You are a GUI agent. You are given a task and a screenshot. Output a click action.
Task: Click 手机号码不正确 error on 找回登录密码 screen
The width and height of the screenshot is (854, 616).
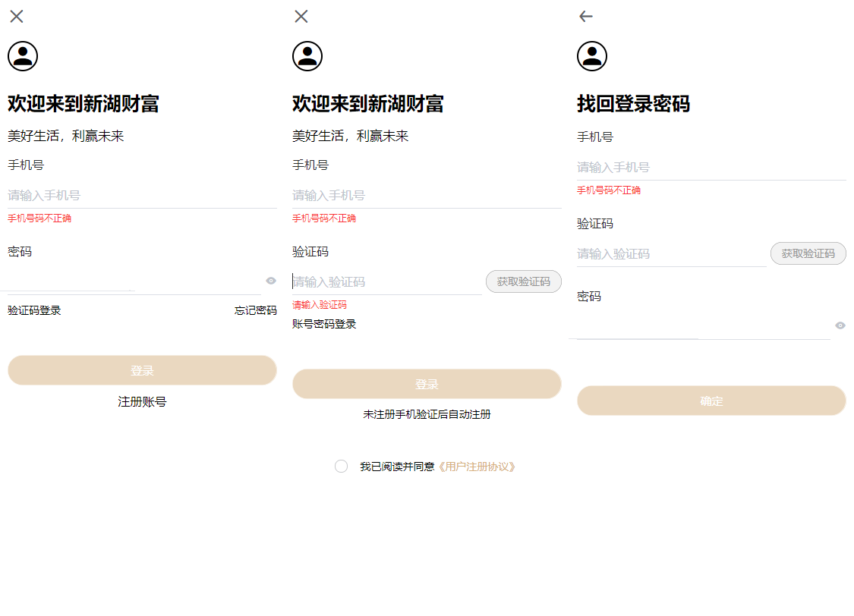[609, 190]
